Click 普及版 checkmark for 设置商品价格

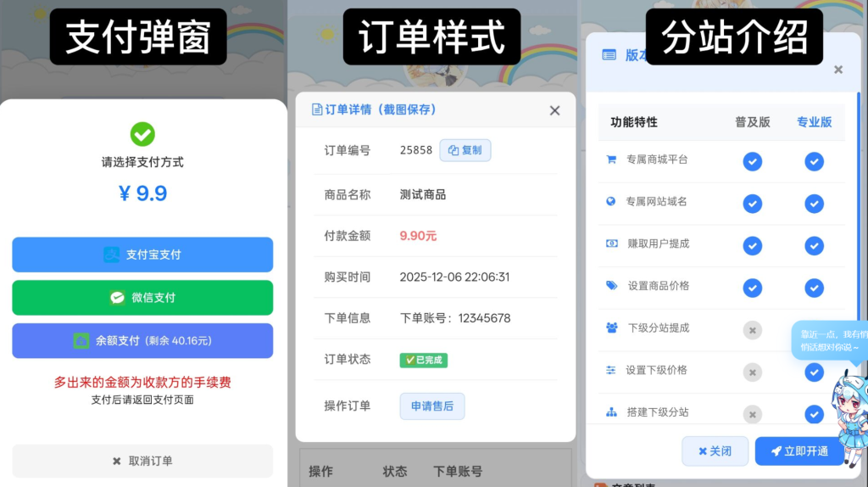[753, 288]
